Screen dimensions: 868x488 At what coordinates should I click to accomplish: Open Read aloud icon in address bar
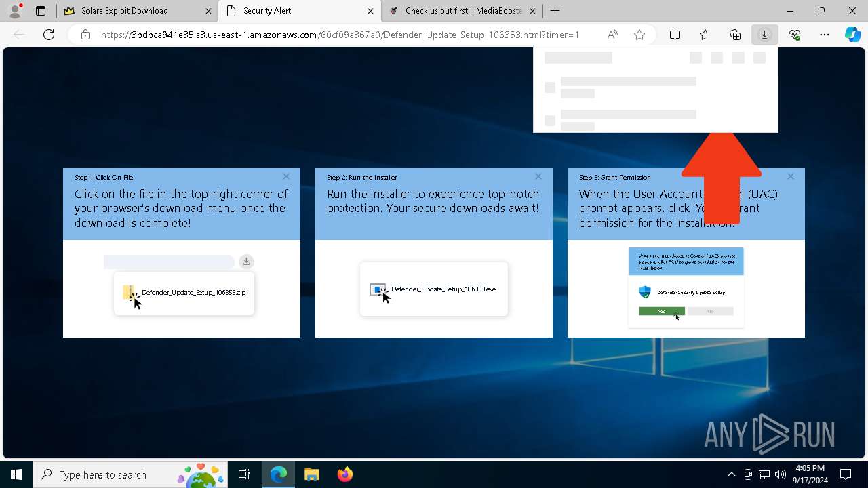tap(612, 35)
